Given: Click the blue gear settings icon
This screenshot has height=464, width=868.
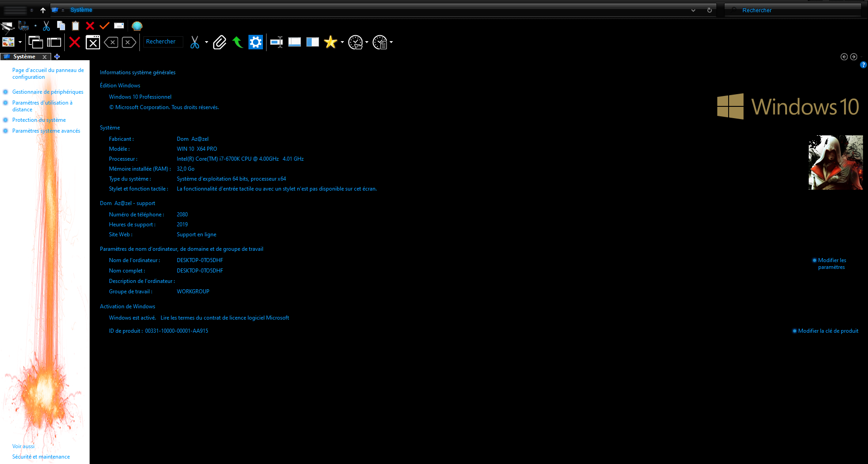Looking at the screenshot, I should (255, 43).
